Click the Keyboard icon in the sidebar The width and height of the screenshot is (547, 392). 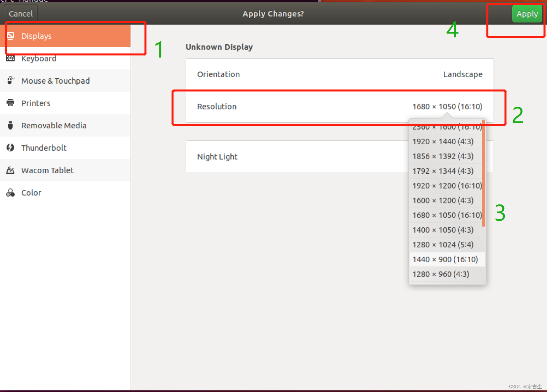click(x=11, y=58)
